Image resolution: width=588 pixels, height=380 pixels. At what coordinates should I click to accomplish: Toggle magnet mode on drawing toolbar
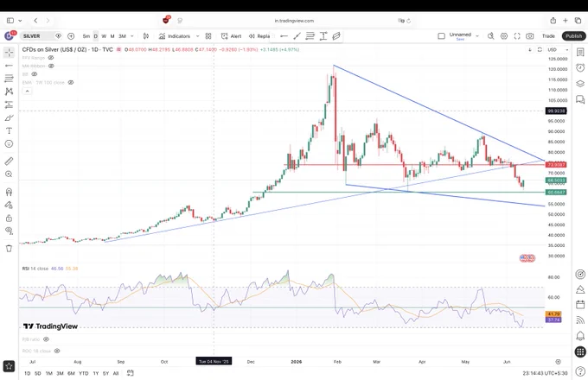click(9, 192)
